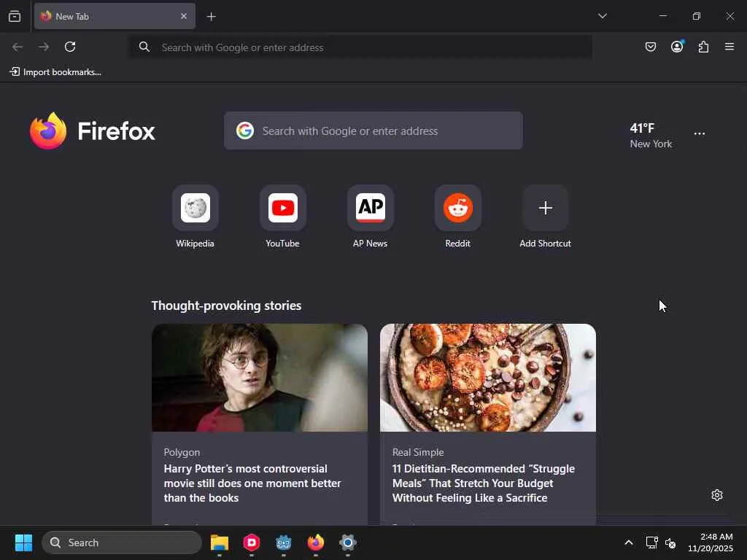Read 11 Dietitian-Recommended Struggle Meals article

pos(484,483)
